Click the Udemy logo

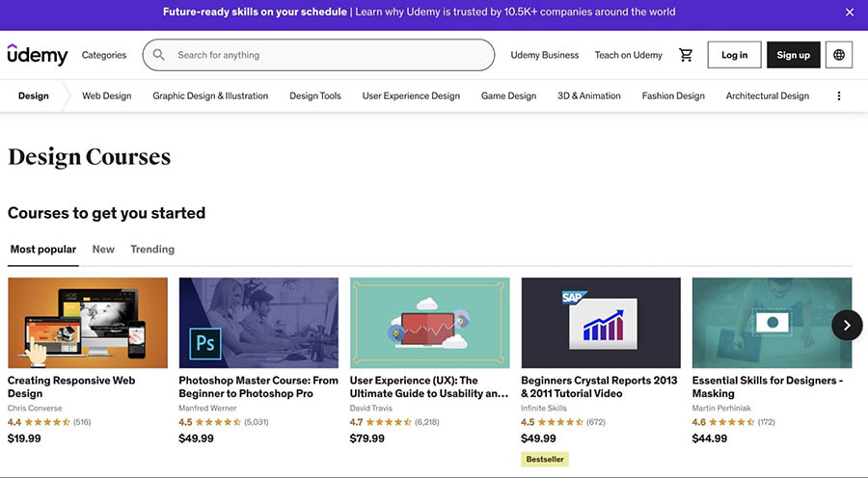click(x=38, y=55)
